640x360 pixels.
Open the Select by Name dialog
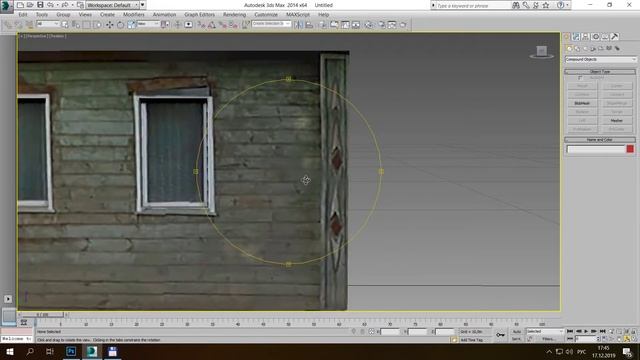click(76, 25)
